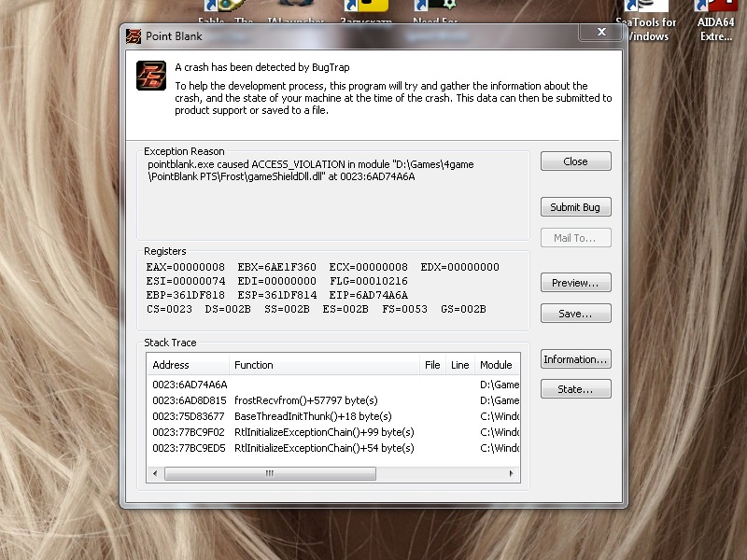The height and width of the screenshot is (560, 747).
Task: Click the FLG=00010216 register value
Action: coord(368,281)
